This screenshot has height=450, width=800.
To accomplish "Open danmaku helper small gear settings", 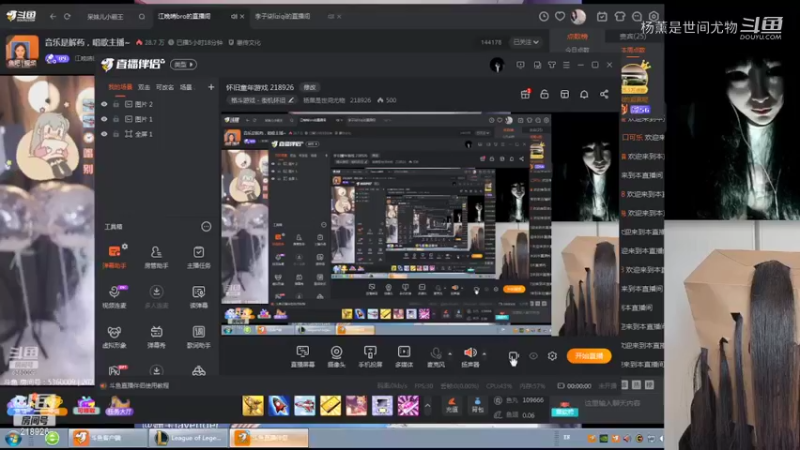I will click(125, 246).
